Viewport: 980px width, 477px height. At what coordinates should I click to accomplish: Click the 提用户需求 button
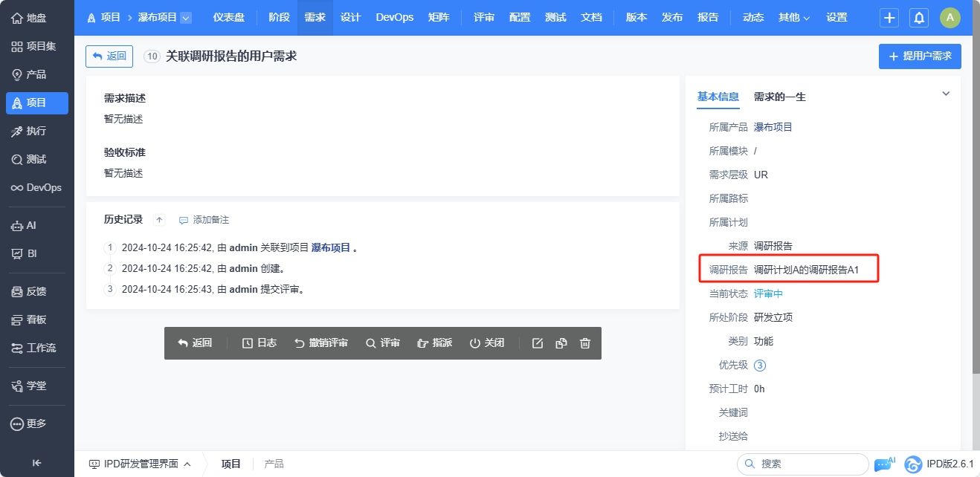click(920, 56)
